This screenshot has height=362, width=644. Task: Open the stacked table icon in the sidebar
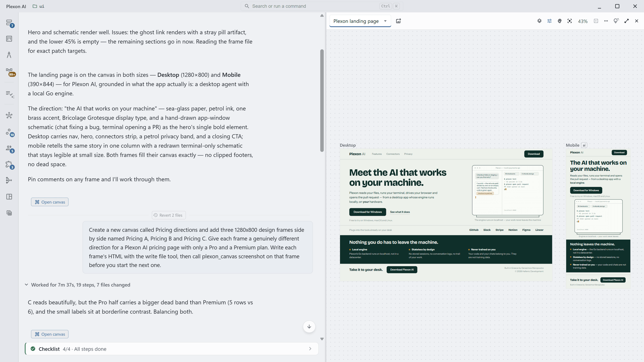[9, 213]
